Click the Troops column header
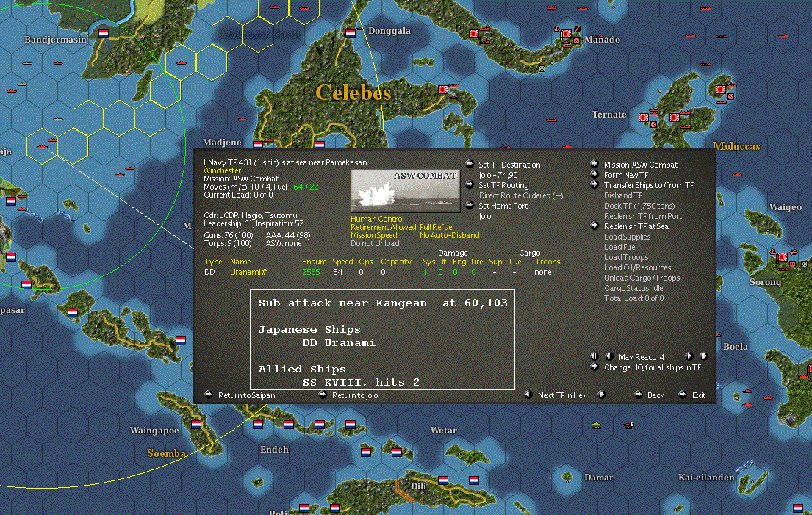This screenshot has height=515, width=812. tap(547, 262)
